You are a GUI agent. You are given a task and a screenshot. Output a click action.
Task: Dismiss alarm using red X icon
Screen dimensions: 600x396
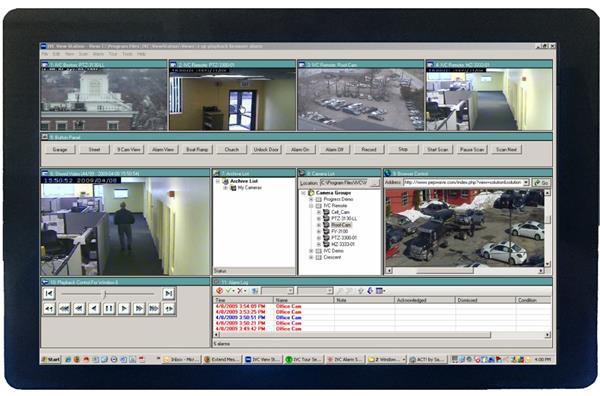pyautogui.click(x=240, y=291)
